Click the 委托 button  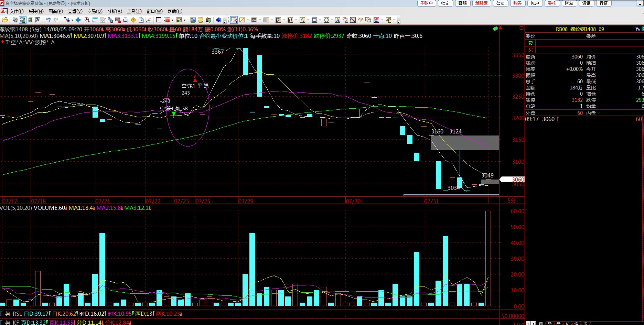click(552, 3)
